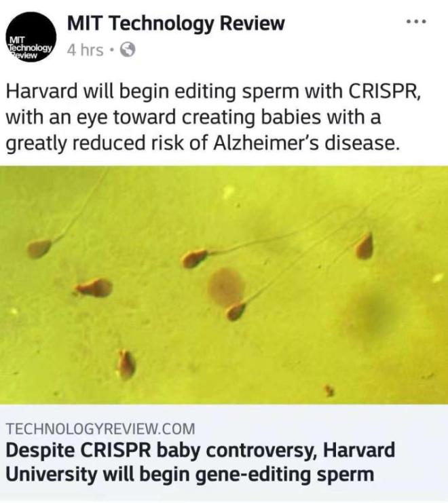Visit the MIT Technology Review page name
Viewport: 448px width, 503px height.
pyautogui.click(x=176, y=24)
